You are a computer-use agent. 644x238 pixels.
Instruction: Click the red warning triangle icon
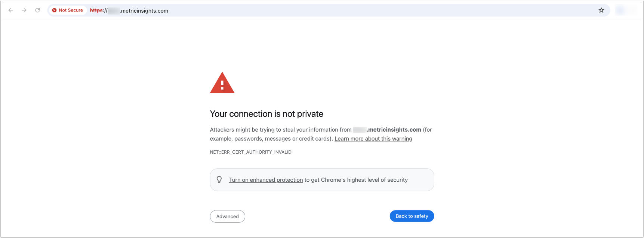tap(222, 83)
